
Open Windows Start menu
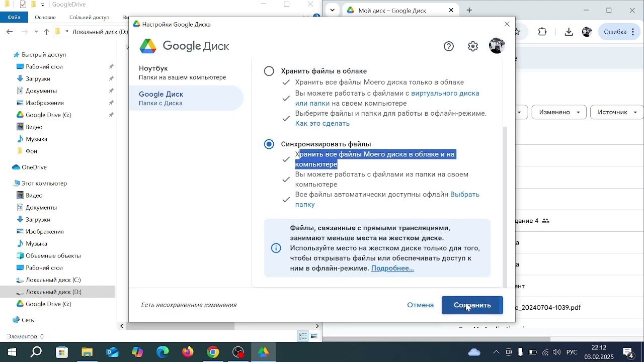(x=11, y=352)
